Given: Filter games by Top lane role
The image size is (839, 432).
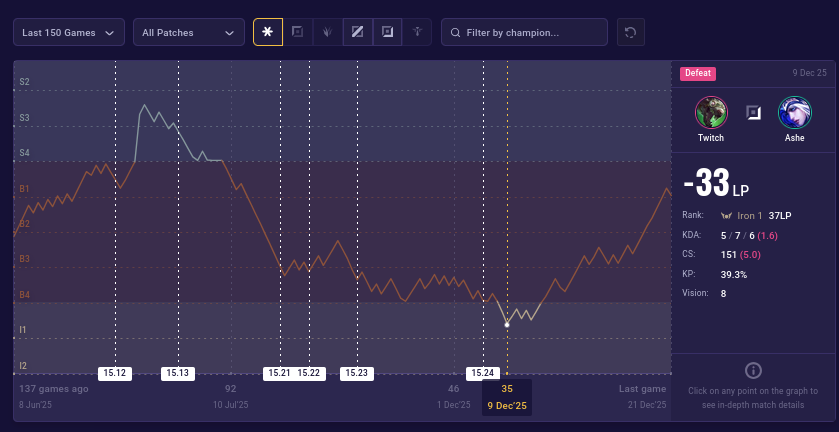Looking at the screenshot, I should (x=298, y=32).
